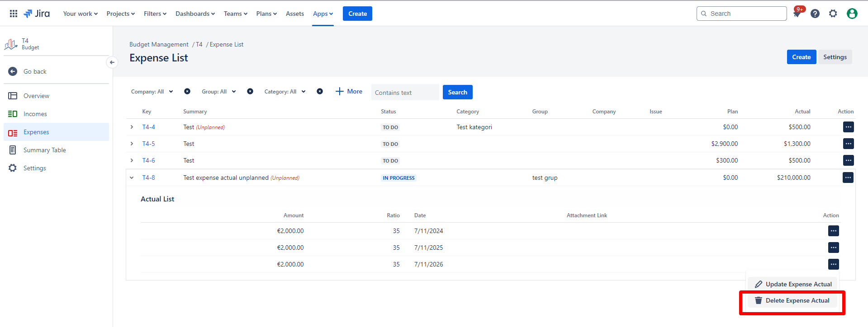The height and width of the screenshot is (327, 868).
Task: Open the Jira settings gear in the top bar
Action: point(833,14)
